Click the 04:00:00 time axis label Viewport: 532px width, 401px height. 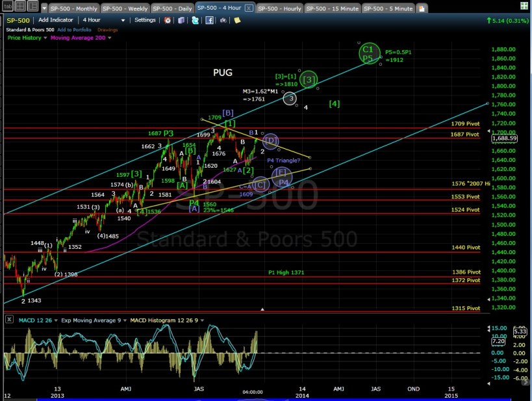tap(253, 392)
